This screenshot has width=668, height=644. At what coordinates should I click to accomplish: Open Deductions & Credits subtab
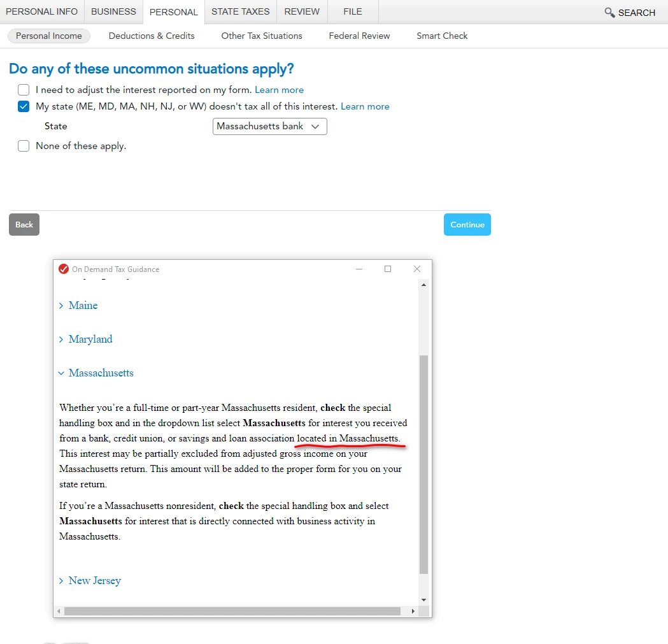pos(152,36)
